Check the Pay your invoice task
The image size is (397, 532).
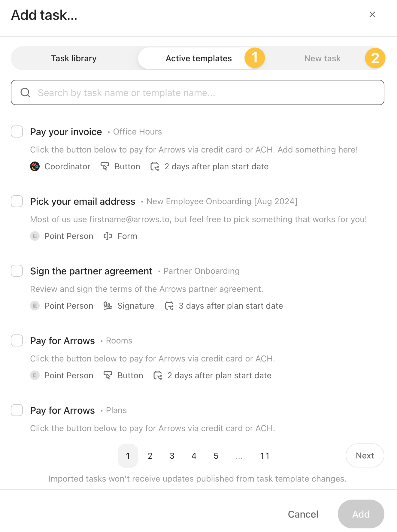17,131
